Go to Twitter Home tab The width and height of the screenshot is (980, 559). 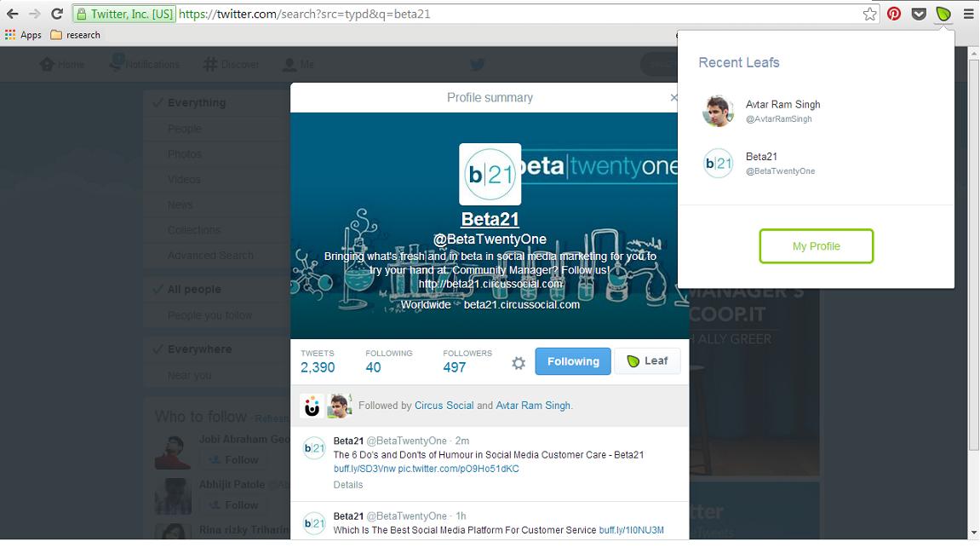coord(62,65)
